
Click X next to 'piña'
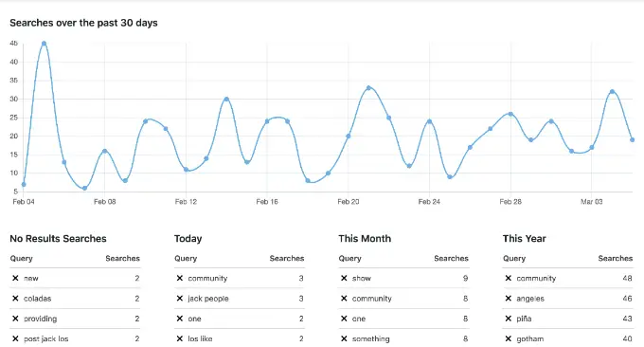tap(508, 319)
